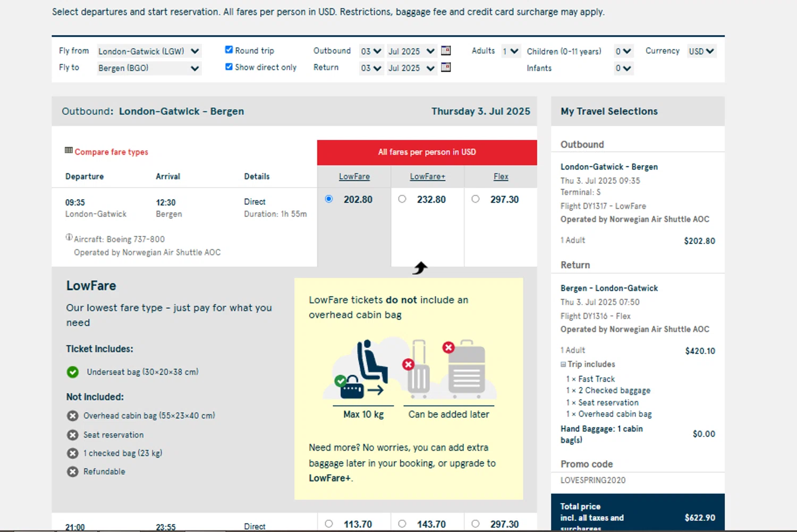This screenshot has height=532, width=797.
Task: Select the 232.80 LowFare+ radio button
Action: [402, 199]
